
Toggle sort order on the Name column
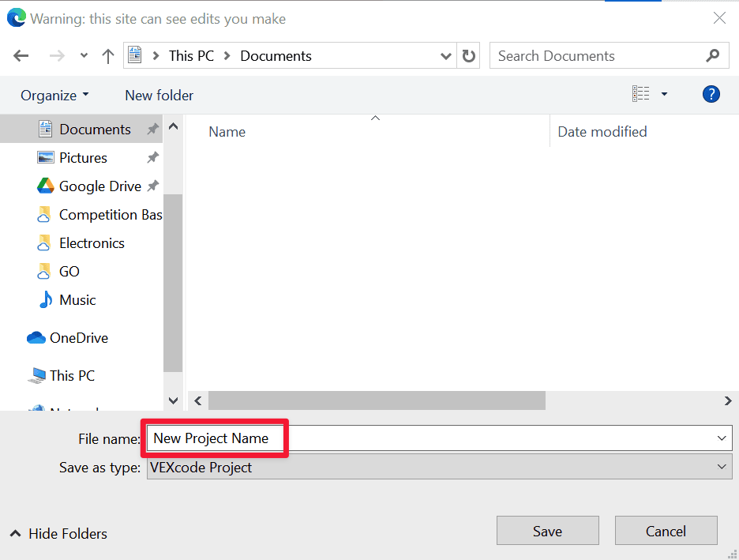tap(227, 131)
